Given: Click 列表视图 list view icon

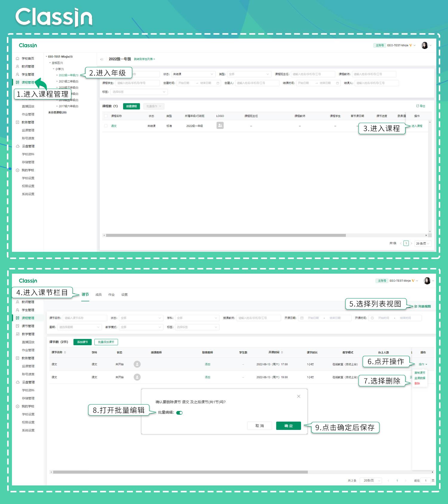Looking at the screenshot, I should pos(416,307).
